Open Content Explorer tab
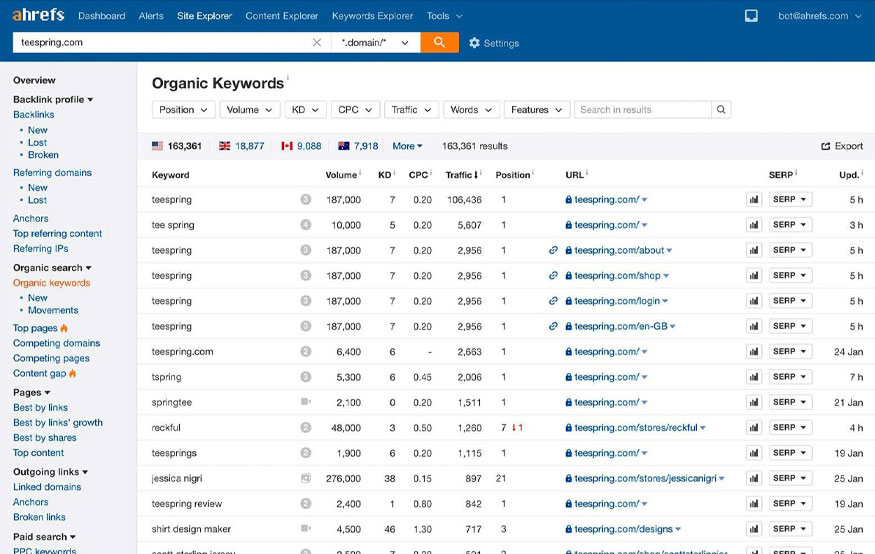The height and width of the screenshot is (554, 875). pos(282,16)
